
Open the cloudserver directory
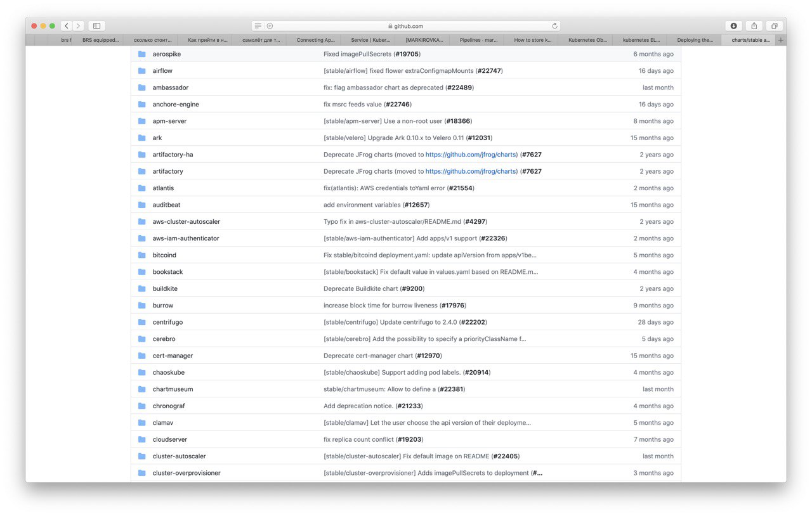(170, 439)
